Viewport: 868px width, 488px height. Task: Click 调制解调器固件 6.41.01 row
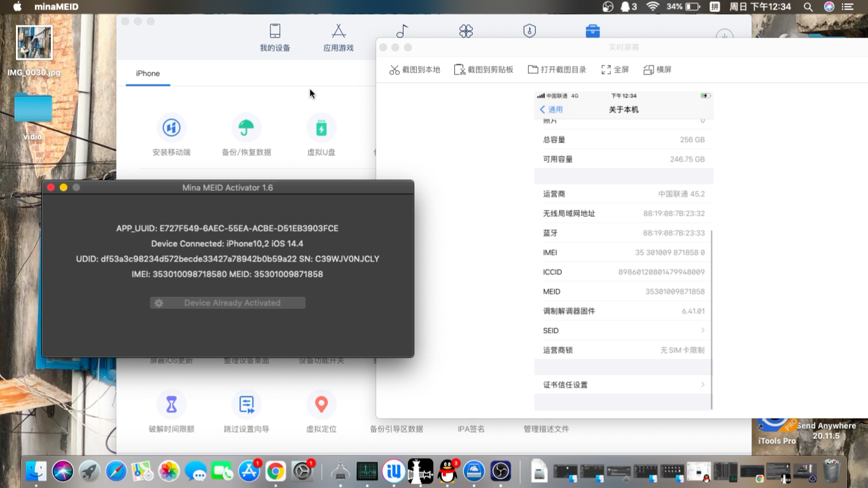click(624, 311)
